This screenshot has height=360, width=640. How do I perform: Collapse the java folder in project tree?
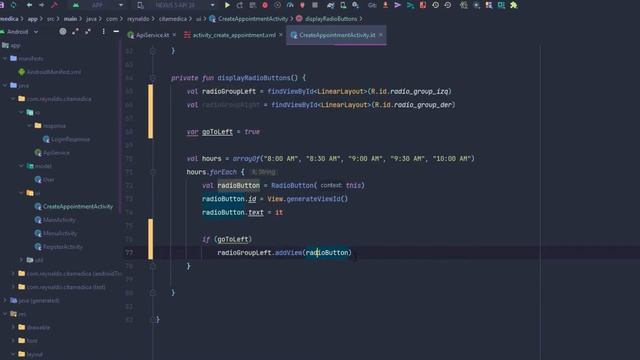point(5,85)
